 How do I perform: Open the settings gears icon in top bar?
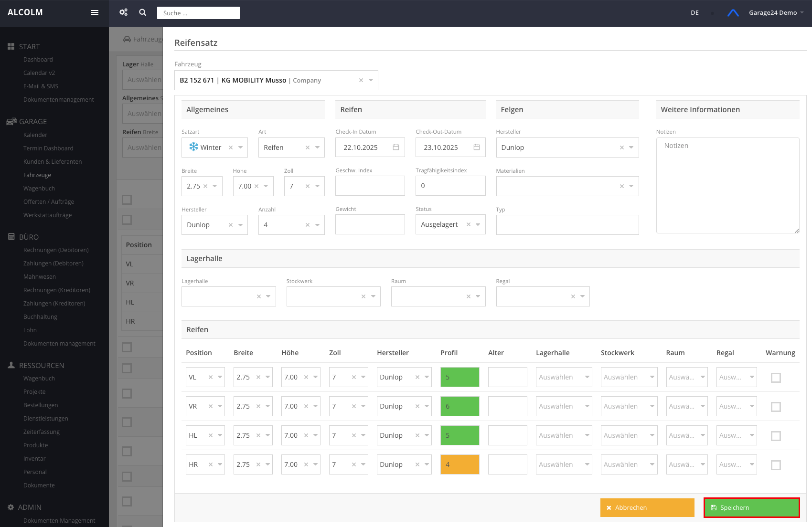coord(123,12)
